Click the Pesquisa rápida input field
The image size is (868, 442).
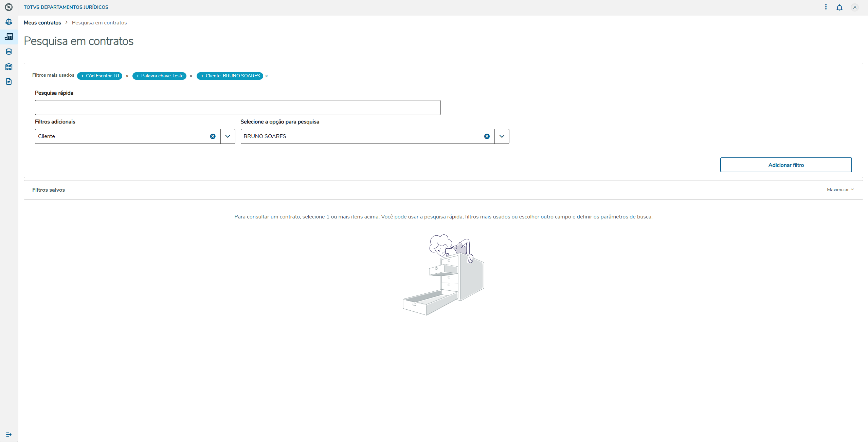coord(238,108)
